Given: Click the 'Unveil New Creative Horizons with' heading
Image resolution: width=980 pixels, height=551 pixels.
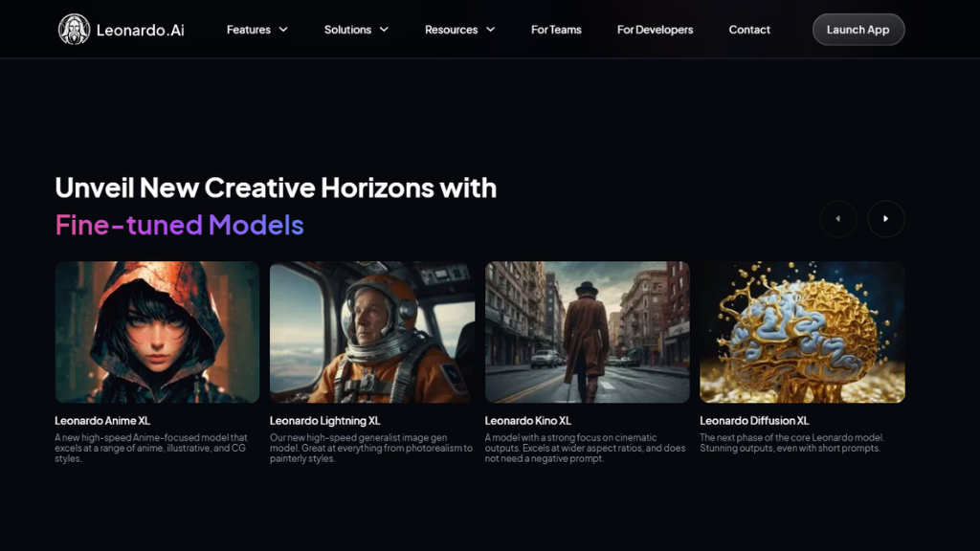Looking at the screenshot, I should pyautogui.click(x=276, y=187).
